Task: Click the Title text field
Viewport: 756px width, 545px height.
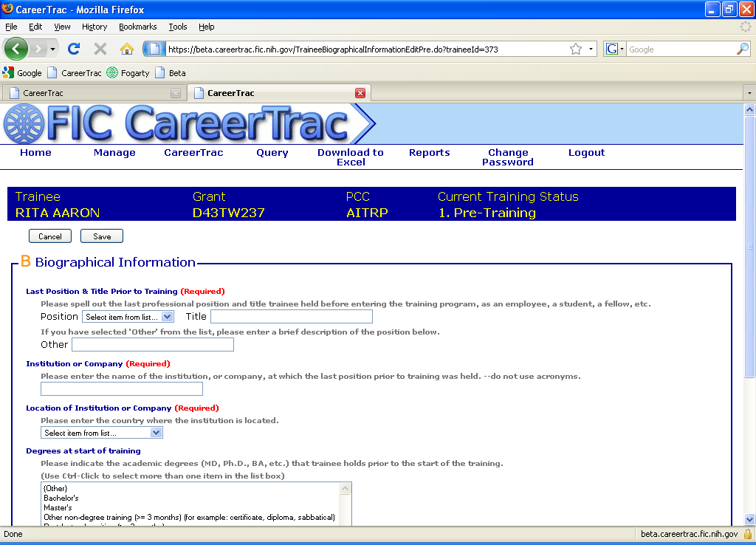Action: pyautogui.click(x=292, y=316)
